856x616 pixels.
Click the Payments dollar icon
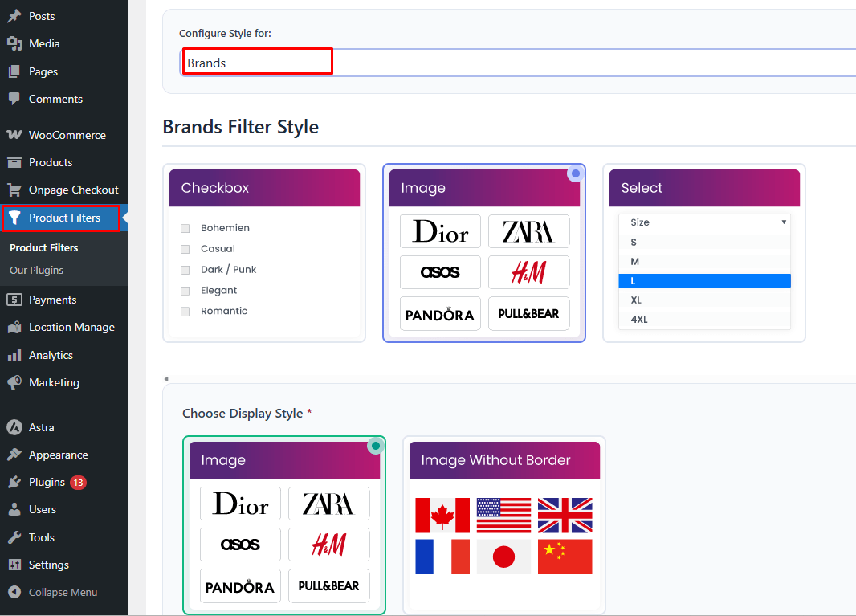pos(14,300)
